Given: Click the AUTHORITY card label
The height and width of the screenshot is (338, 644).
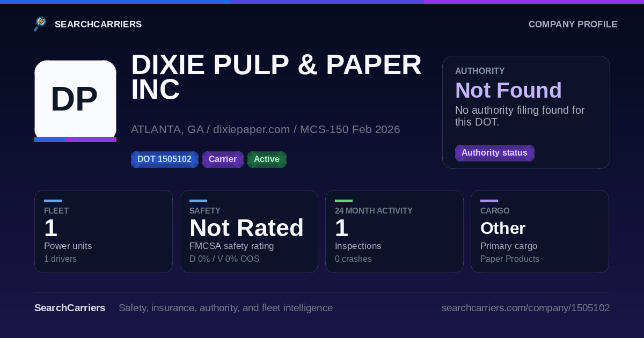Looking at the screenshot, I should (x=480, y=71).
